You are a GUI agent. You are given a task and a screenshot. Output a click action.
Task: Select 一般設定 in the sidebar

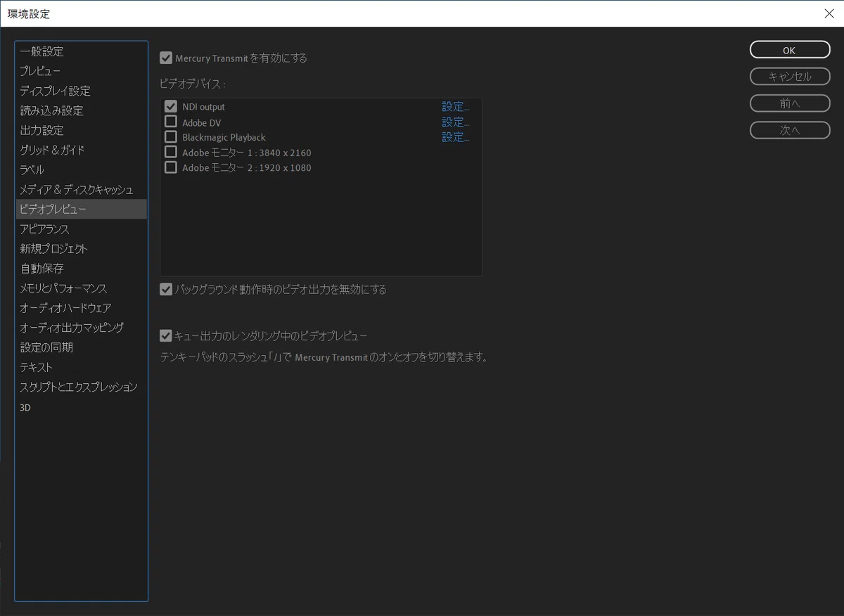tap(41, 51)
